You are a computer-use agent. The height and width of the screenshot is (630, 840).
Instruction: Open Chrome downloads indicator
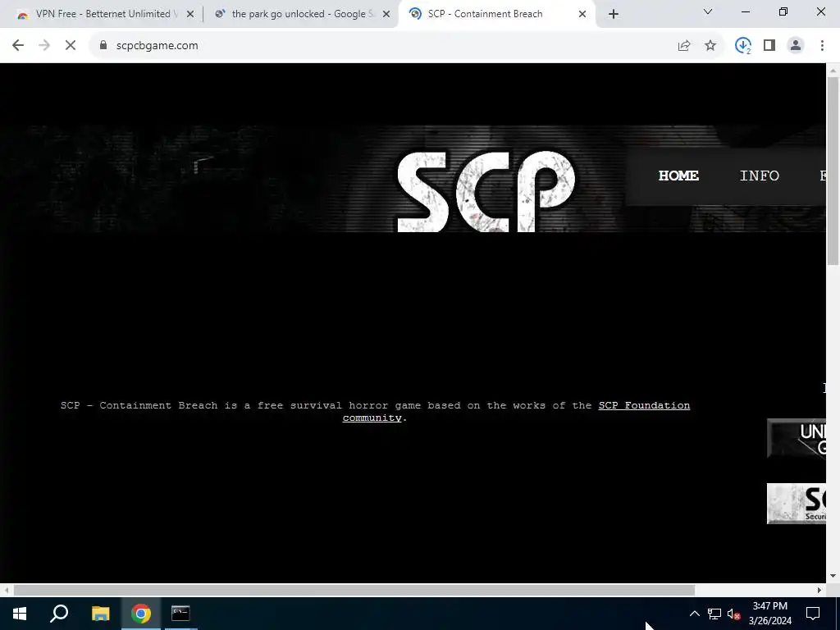(743, 46)
